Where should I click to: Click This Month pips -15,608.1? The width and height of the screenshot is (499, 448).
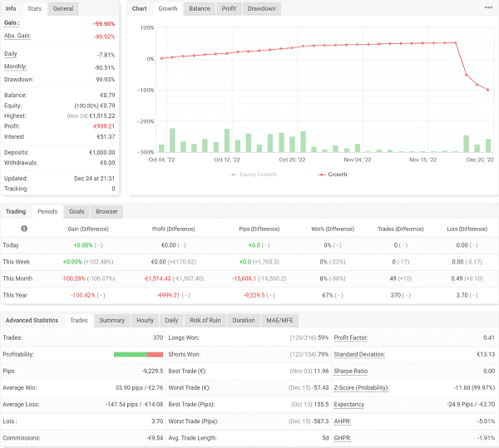(x=244, y=278)
